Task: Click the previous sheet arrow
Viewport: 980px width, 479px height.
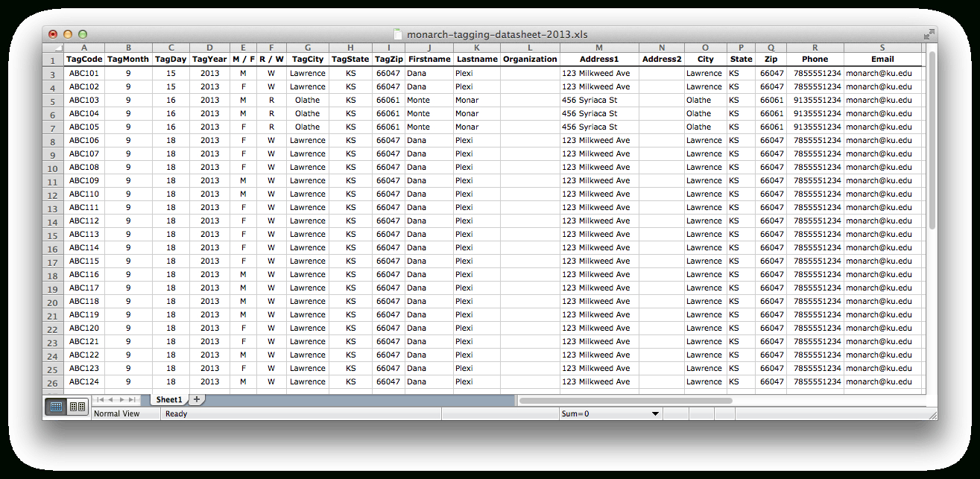Action: [111, 399]
